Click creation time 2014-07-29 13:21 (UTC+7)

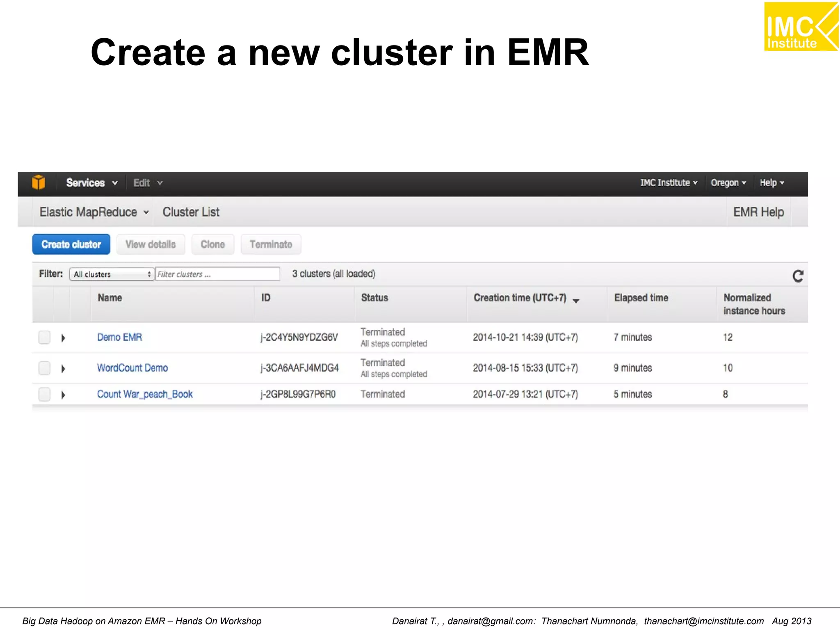click(x=525, y=394)
